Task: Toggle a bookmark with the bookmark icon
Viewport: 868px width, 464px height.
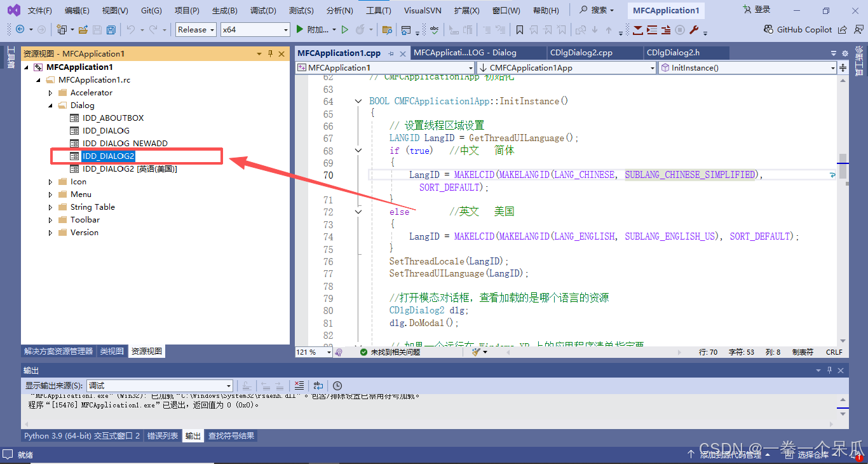Action: 520,29
